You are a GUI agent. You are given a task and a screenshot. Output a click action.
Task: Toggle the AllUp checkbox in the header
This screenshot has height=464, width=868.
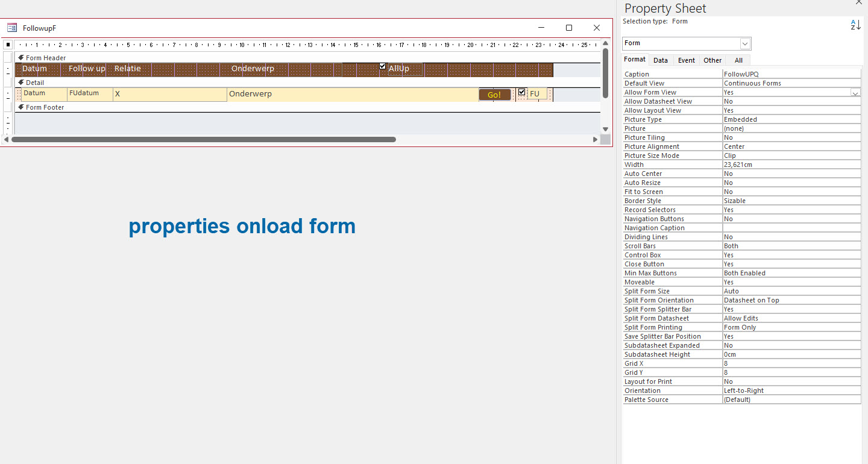[383, 66]
